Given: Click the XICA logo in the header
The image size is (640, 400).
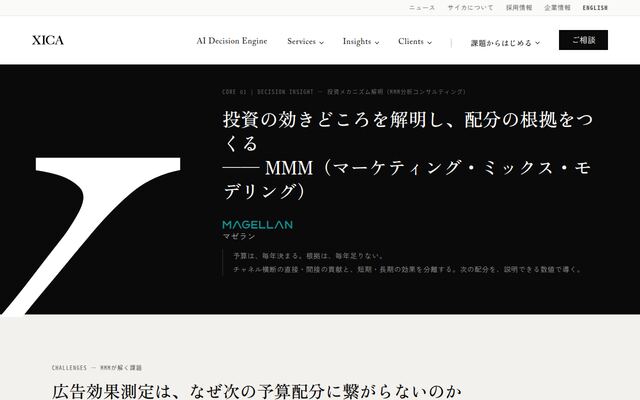Looking at the screenshot, I should [x=48, y=40].
